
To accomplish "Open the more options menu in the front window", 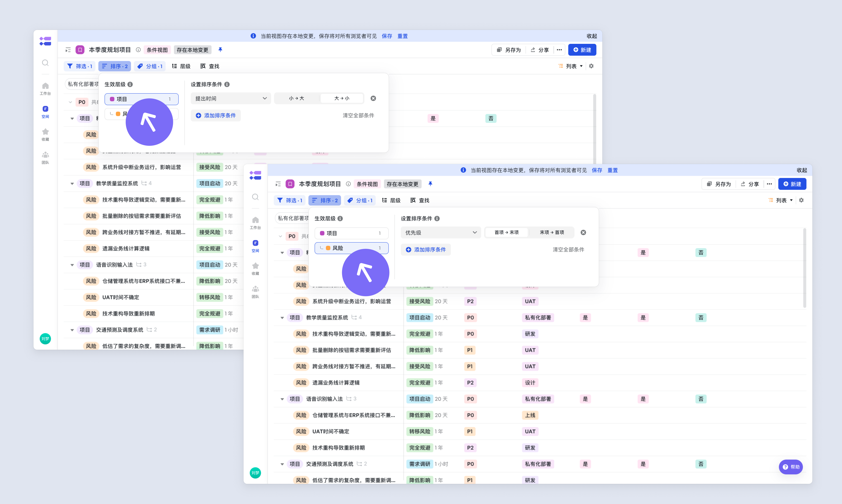I will coord(769,184).
